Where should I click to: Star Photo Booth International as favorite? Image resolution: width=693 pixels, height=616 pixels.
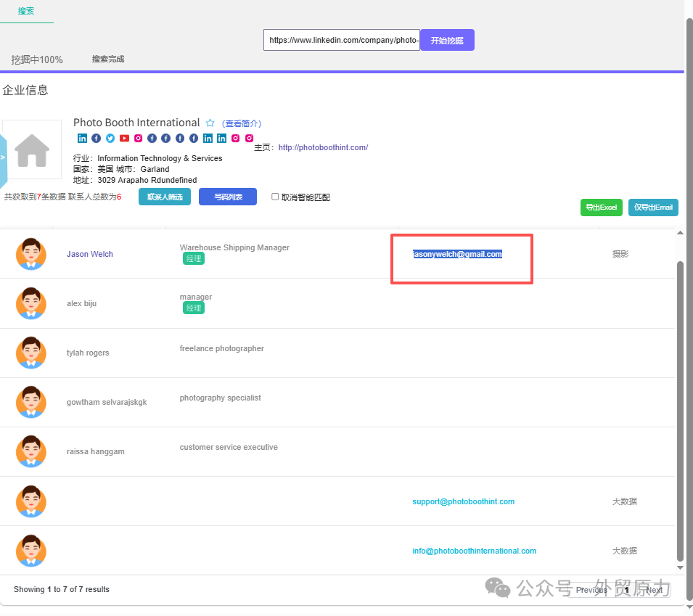pyautogui.click(x=210, y=123)
